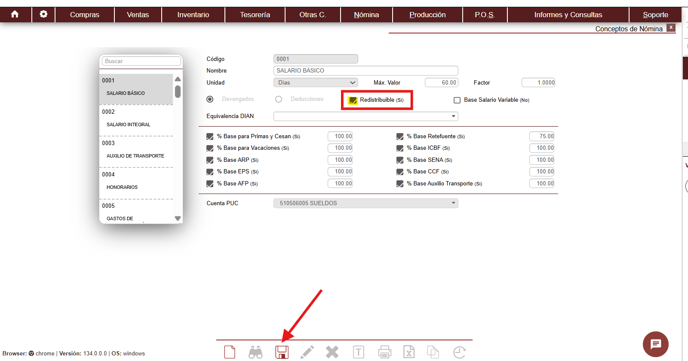The height and width of the screenshot is (361, 688).
Task: Select concept 0004 HONORARIOS
Action: pos(136,183)
